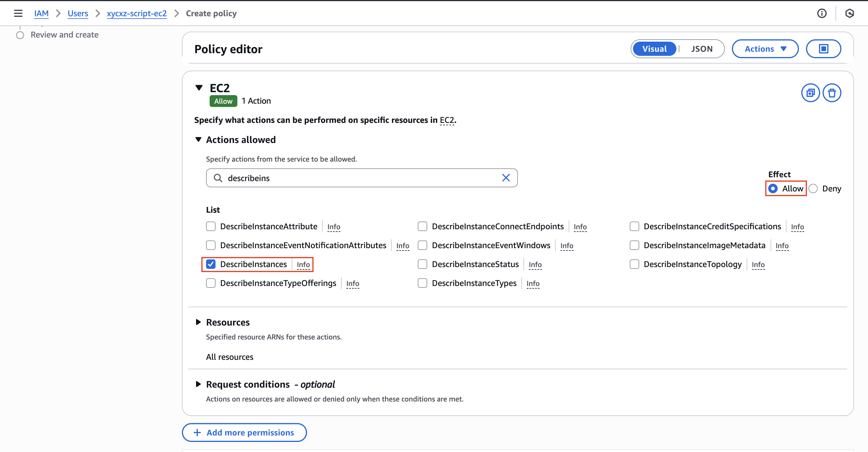
Task: Open the hamburger navigation menu
Action: [x=18, y=14]
